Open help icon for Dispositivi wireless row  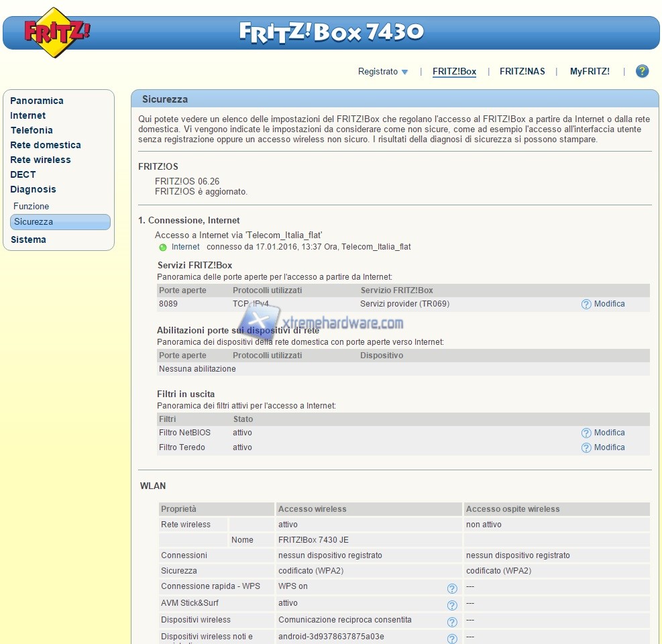452,622
